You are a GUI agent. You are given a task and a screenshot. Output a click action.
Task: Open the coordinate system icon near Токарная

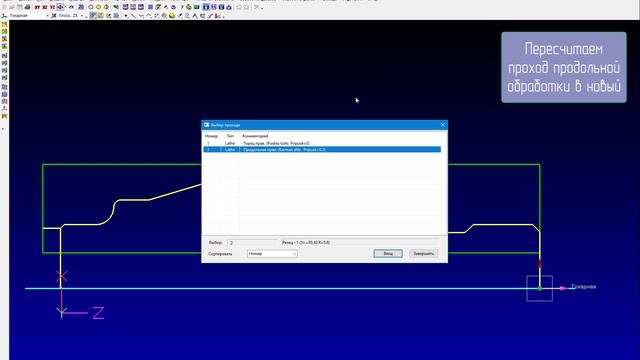click(x=4, y=16)
